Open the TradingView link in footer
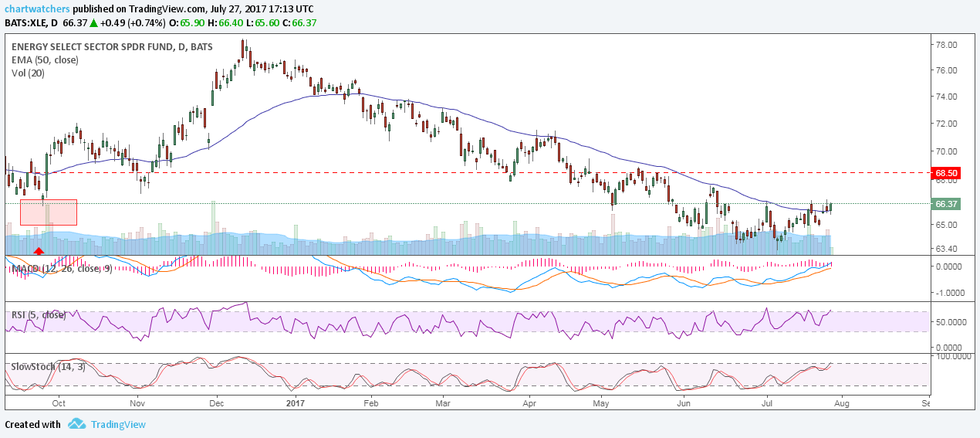The image size is (980, 438). 118,425
